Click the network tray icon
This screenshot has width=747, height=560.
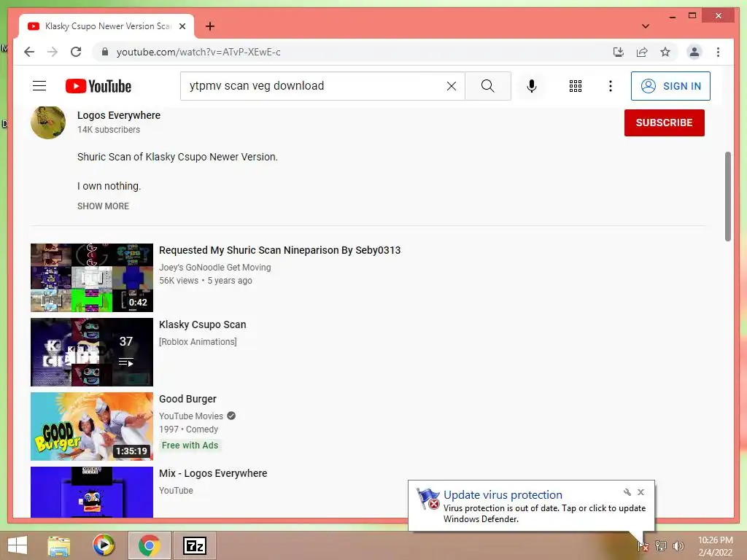[661, 546]
